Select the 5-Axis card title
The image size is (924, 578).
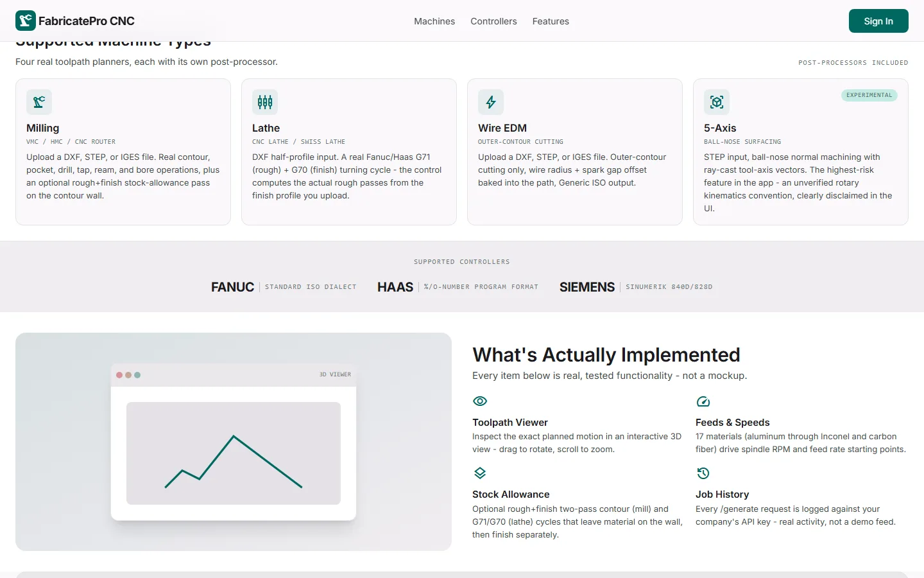(x=720, y=128)
